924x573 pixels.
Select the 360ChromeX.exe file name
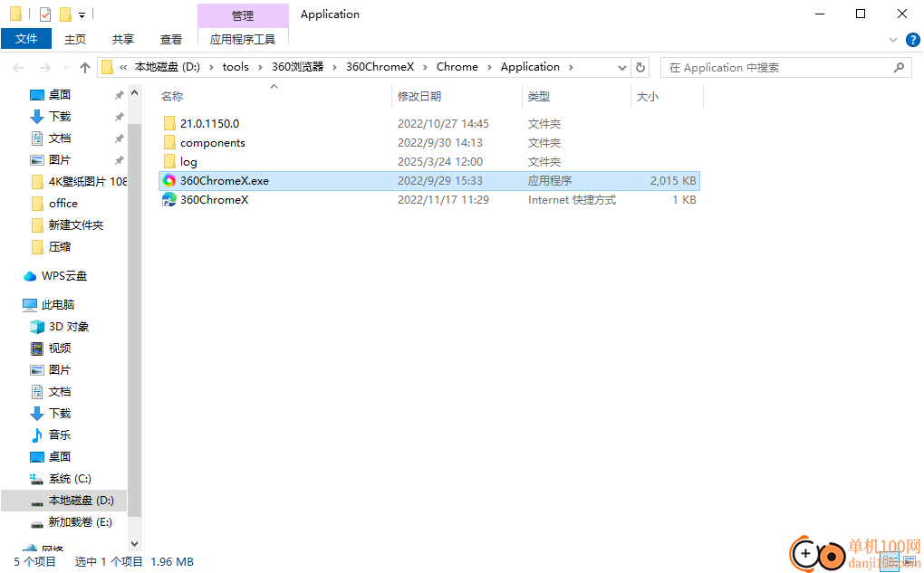(x=225, y=181)
